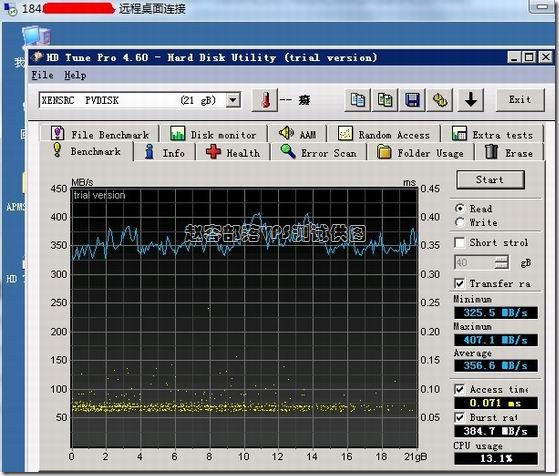Screen dimensions: 559x476
Task: Click the Exit button
Action: pyautogui.click(x=520, y=100)
